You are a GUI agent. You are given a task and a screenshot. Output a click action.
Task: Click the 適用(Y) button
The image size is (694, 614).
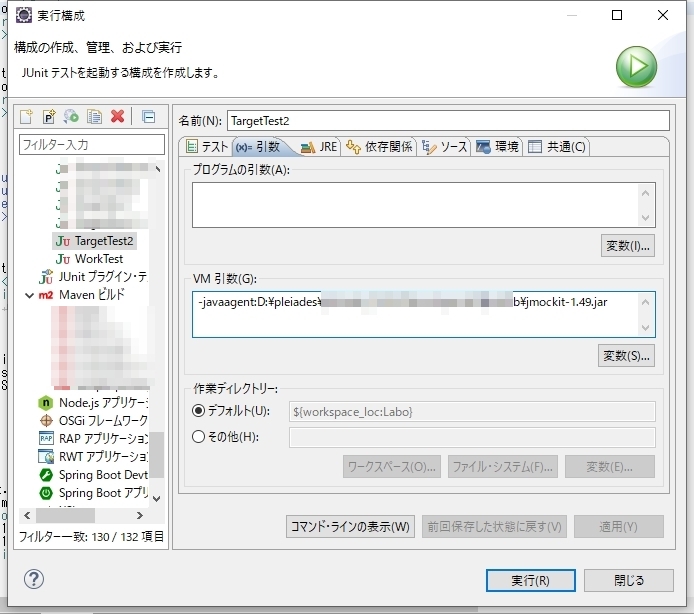tap(619, 526)
